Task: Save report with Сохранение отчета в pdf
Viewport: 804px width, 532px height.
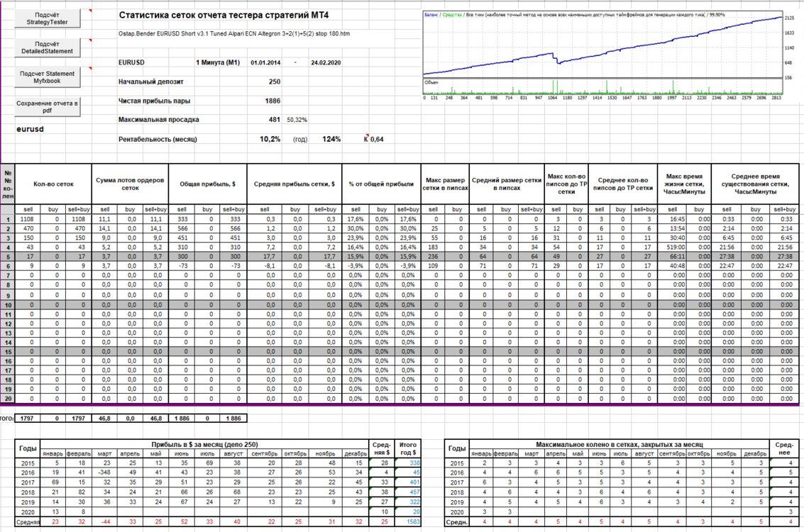Action: (x=47, y=106)
